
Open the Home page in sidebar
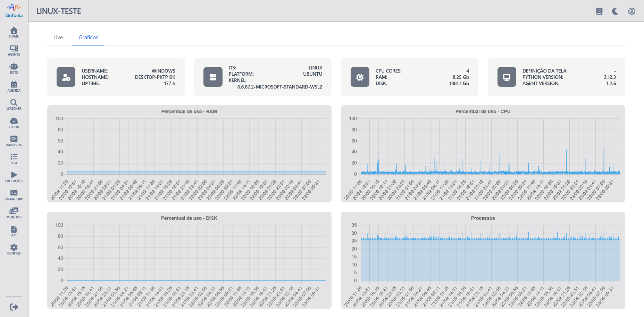tap(14, 32)
